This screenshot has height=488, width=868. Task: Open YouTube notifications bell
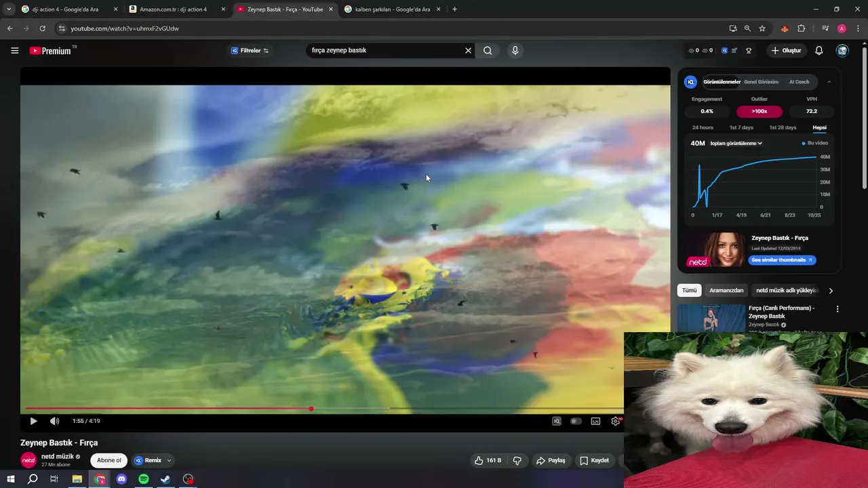coord(818,50)
